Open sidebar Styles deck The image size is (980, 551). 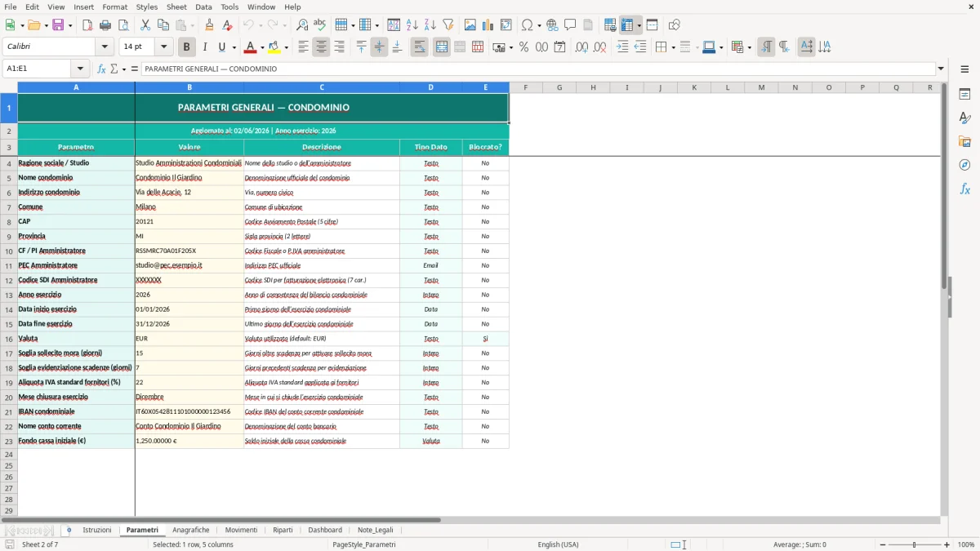point(964,118)
